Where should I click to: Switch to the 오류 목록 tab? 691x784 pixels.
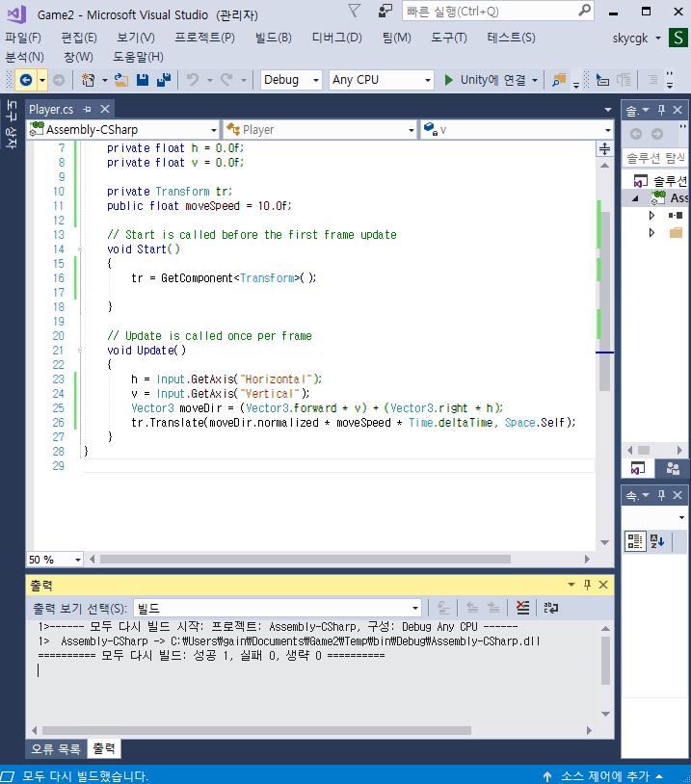[x=56, y=749]
